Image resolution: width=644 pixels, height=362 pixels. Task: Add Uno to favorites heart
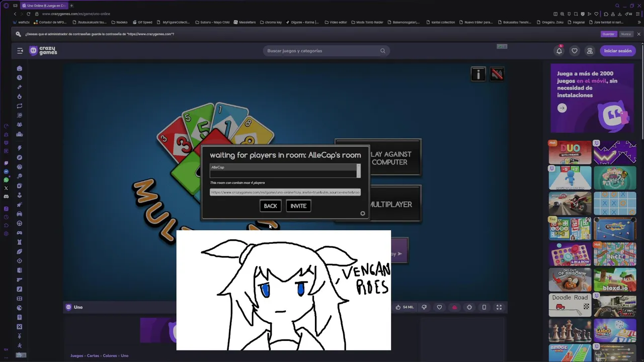click(x=439, y=307)
